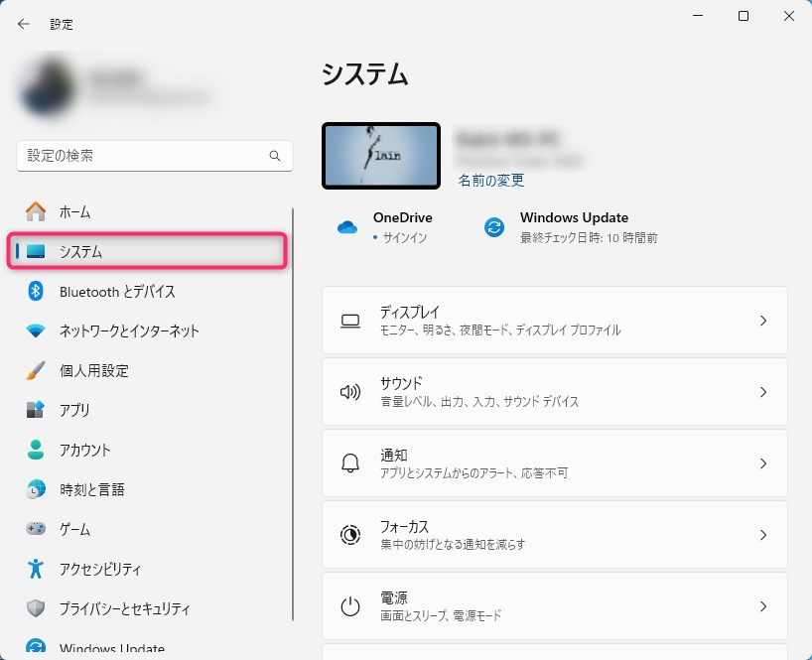Viewport: 812px width, 660px height.
Task: Click the Bluetooth icon in sidebar
Action: point(36,291)
